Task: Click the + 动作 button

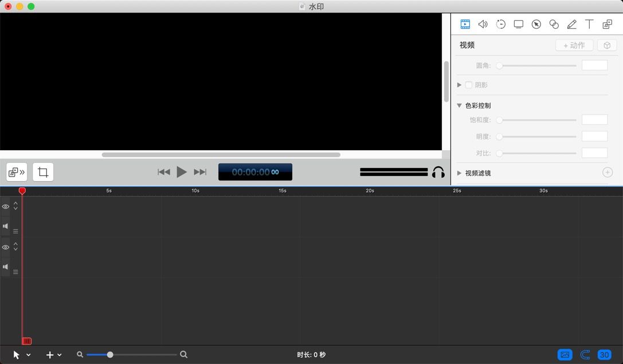Action: tap(574, 45)
